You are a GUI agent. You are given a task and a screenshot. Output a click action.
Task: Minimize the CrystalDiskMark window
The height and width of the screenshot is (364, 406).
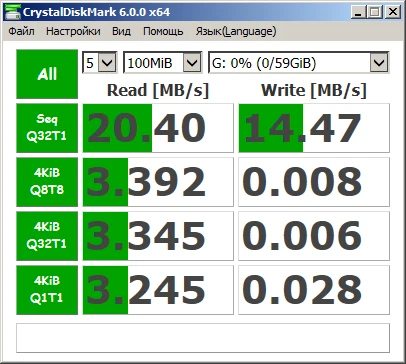[x=358, y=12]
